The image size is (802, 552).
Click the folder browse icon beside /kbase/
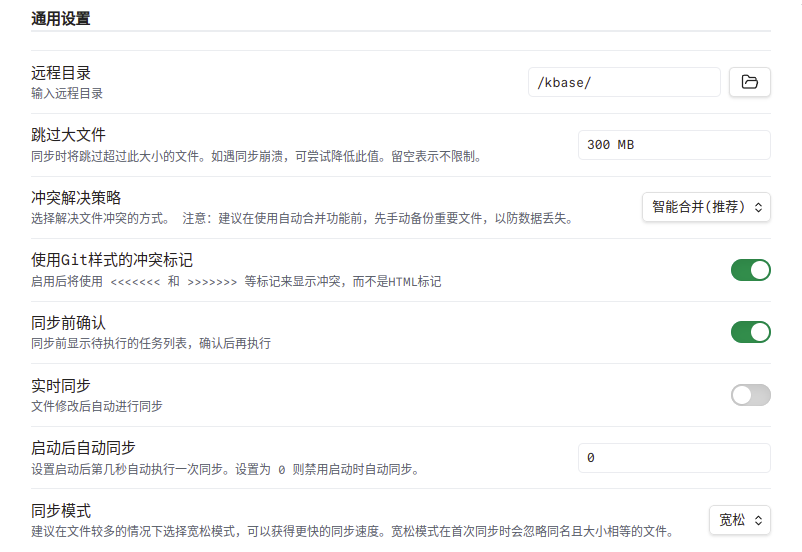(x=750, y=82)
